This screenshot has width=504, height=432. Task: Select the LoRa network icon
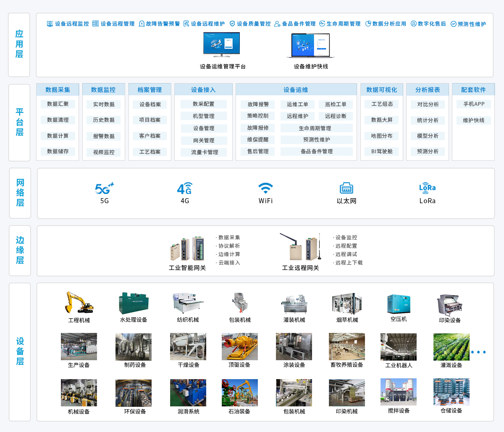(x=427, y=188)
